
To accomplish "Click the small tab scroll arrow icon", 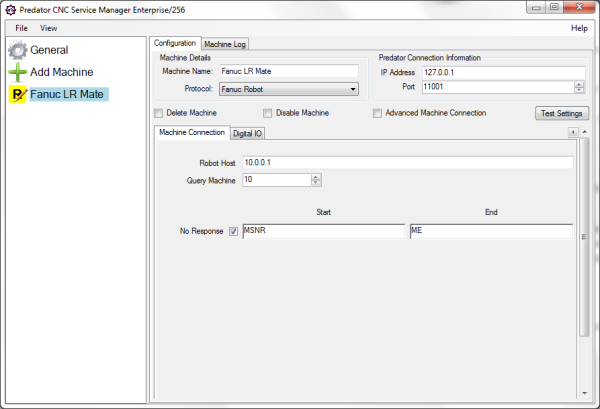I will point(573,132).
